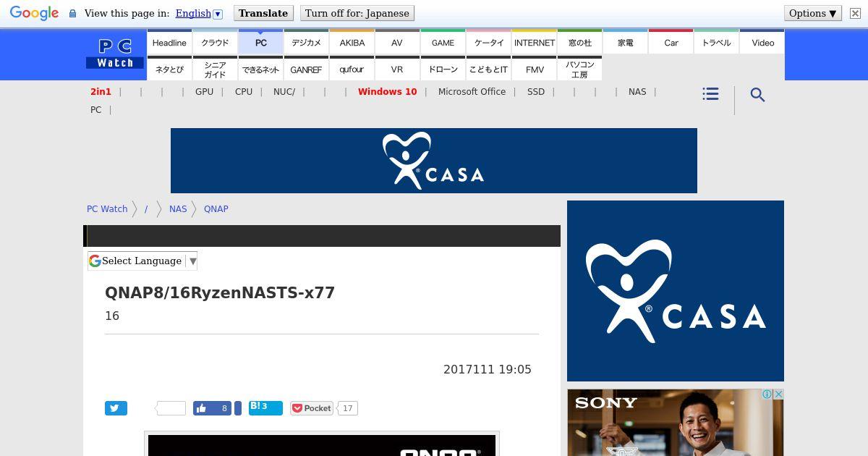
Task: Open the GAME tab
Action: point(443,43)
